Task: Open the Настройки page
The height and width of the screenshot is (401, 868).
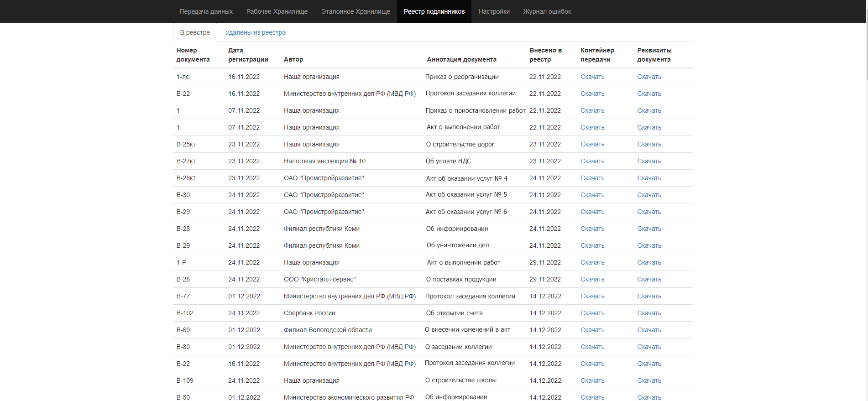Action: 494,11
